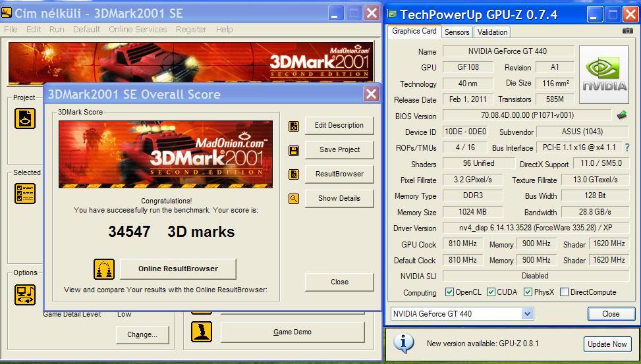Click the Bus Interface question mark icon
Image resolution: width=641 pixels, height=364 pixels.
coord(627,147)
